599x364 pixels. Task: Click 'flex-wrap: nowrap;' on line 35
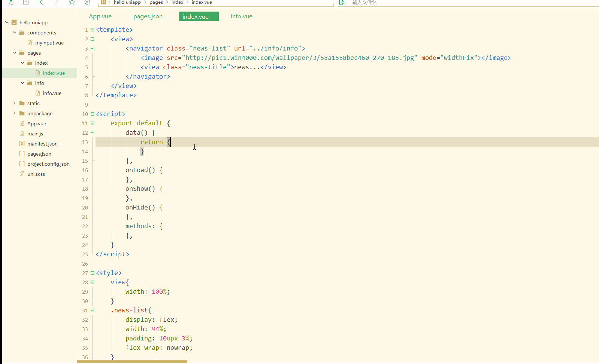point(159,348)
